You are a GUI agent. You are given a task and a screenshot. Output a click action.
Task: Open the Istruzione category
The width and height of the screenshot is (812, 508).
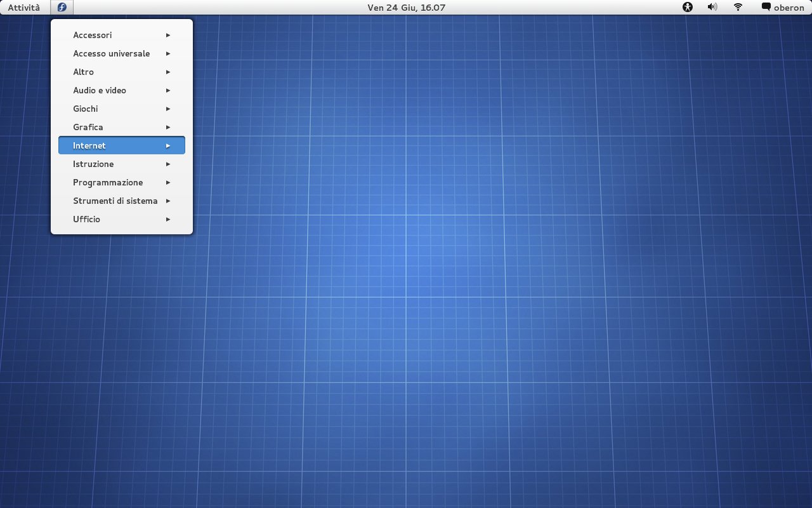click(122, 164)
